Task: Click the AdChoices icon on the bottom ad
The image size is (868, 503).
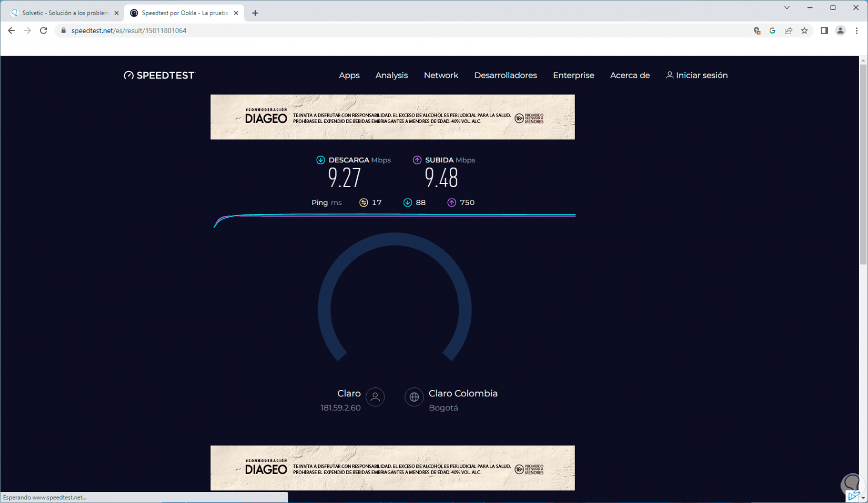Action: click(853, 496)
